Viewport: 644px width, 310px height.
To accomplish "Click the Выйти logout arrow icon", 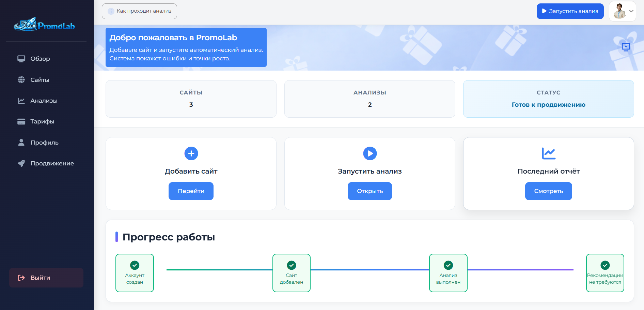I will point(21,278).
